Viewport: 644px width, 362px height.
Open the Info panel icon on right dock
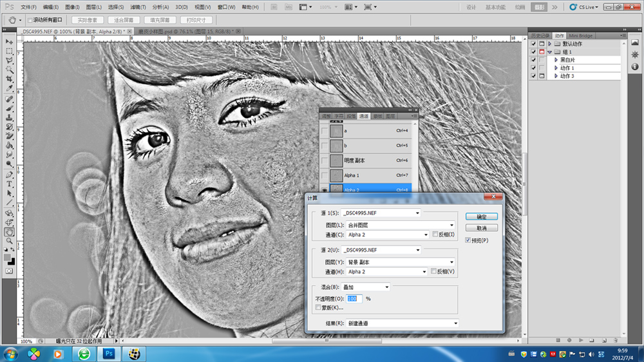click(634, 68)
